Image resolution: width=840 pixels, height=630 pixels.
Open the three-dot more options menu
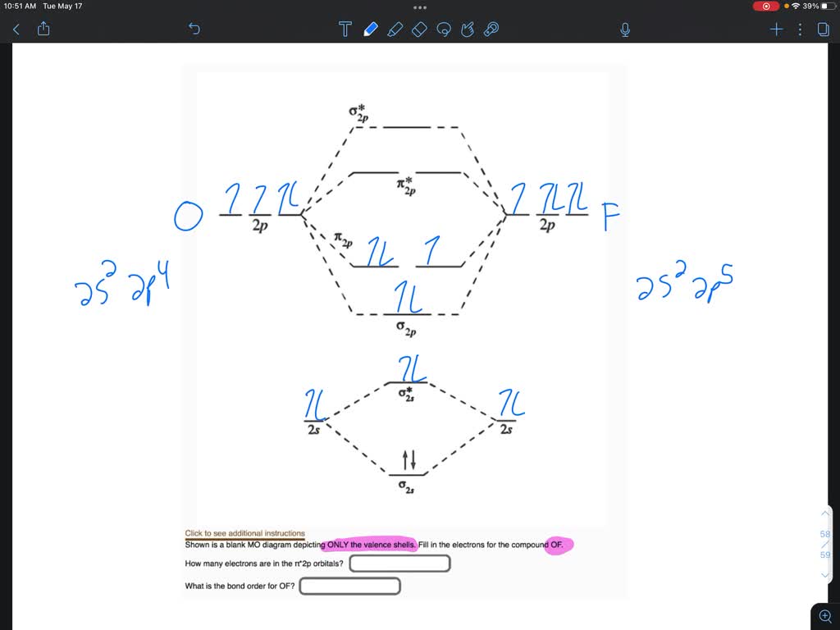pyautogui.click(x=800, y=29)
